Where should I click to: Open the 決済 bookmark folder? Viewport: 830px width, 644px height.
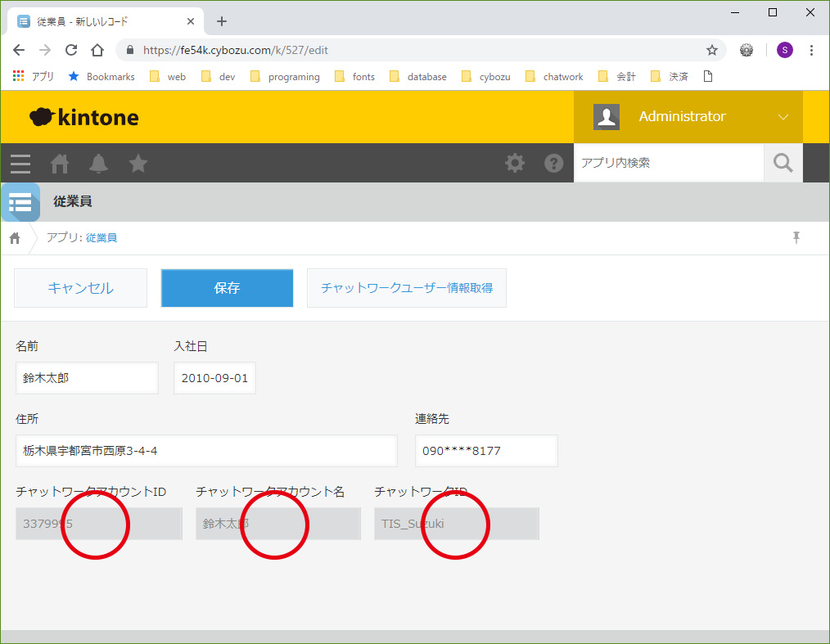click(x=669, y=77)
